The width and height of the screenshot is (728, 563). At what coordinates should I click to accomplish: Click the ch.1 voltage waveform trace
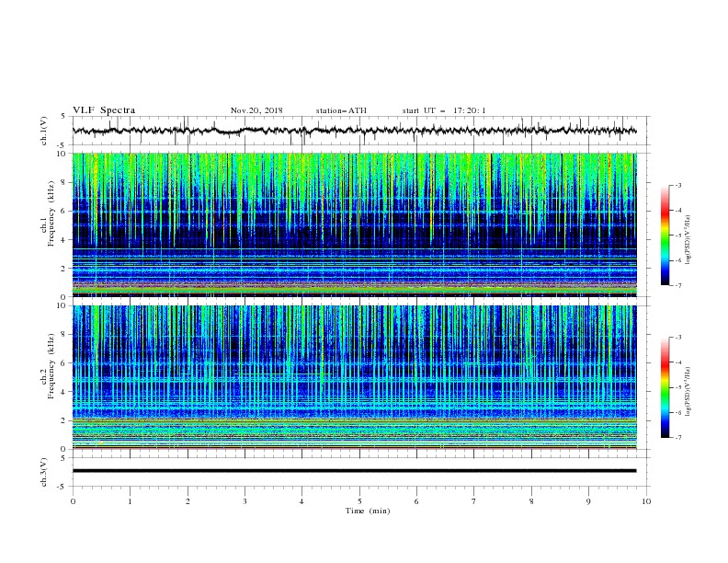coord(354,131)
